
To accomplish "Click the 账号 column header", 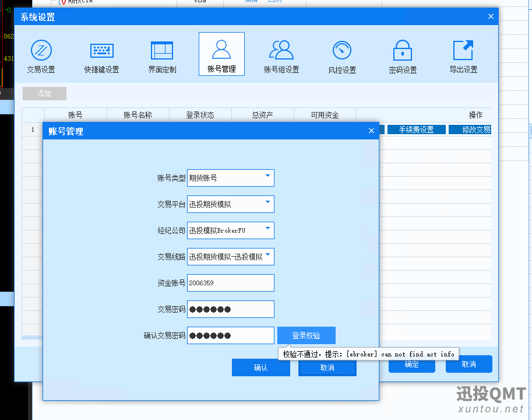I will [x=75, y=115].
